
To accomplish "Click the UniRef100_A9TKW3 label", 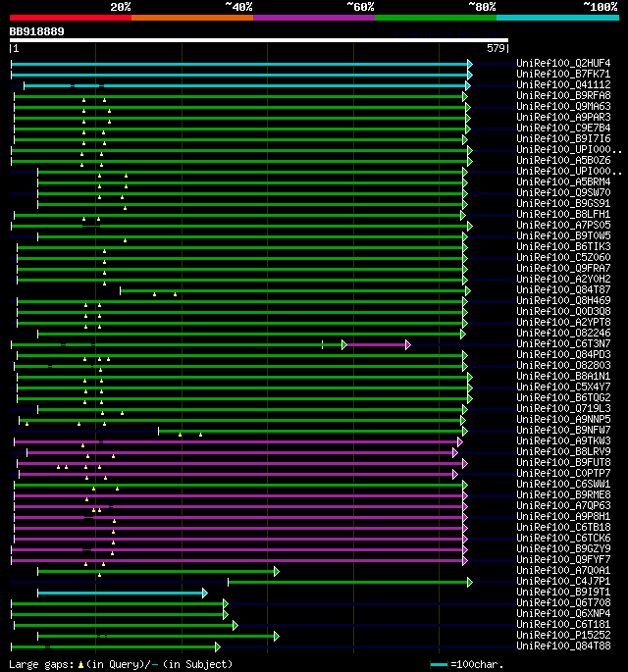I will coord(563,441).
